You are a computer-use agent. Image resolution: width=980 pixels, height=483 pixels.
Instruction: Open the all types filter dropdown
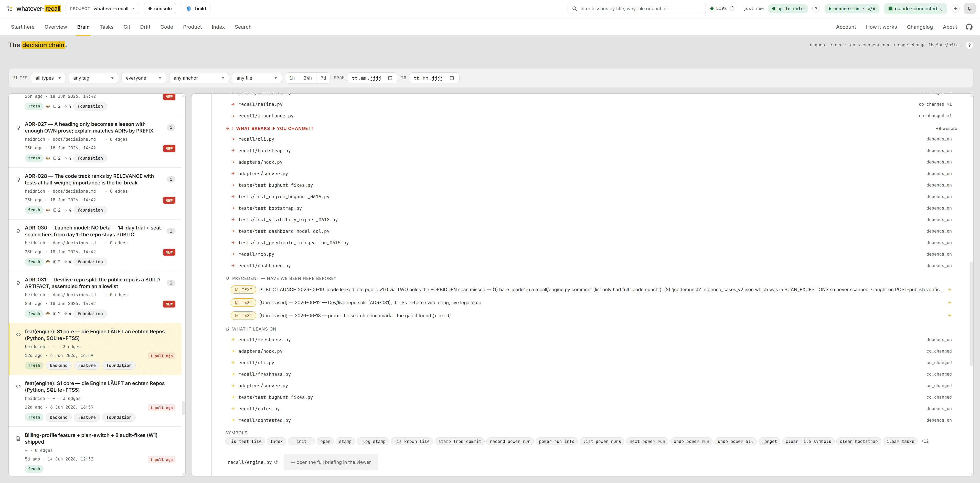click(48, 78)
